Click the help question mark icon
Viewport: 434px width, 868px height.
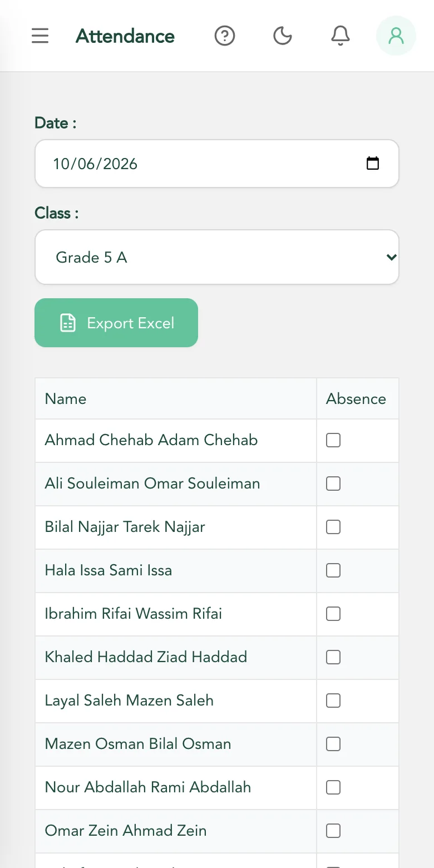click(x=225, y=36)
